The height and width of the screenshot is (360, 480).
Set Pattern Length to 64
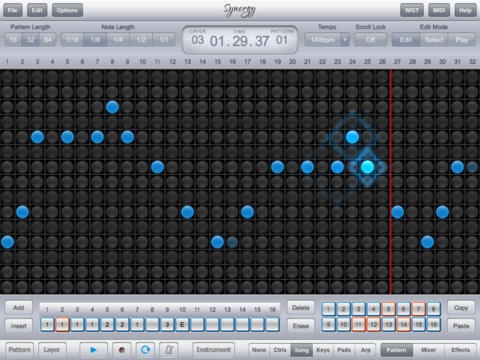tap(48, 40)
